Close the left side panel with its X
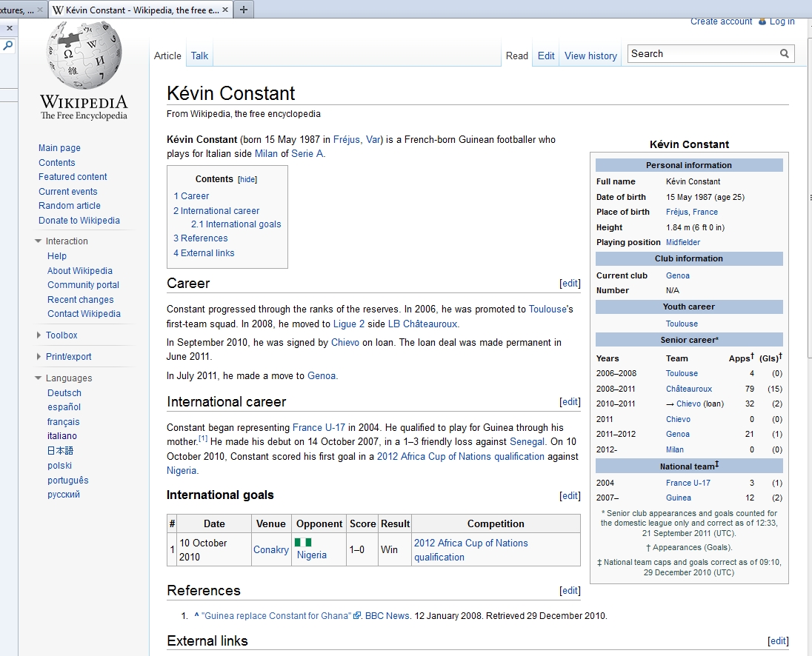812x656 pixels. pos(10,28)
